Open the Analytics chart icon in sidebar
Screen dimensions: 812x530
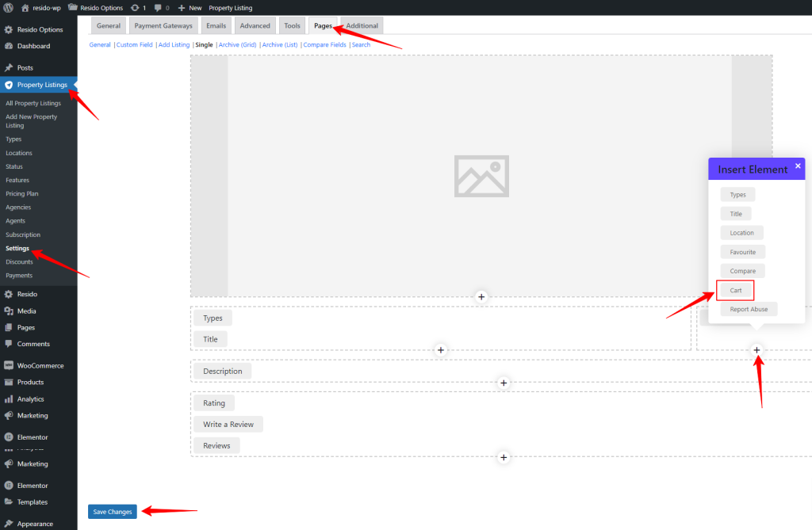coord(8,398)
